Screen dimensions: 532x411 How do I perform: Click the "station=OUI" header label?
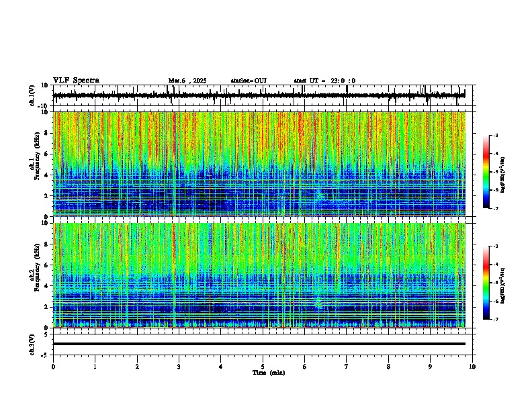click(x=249, y=81)
